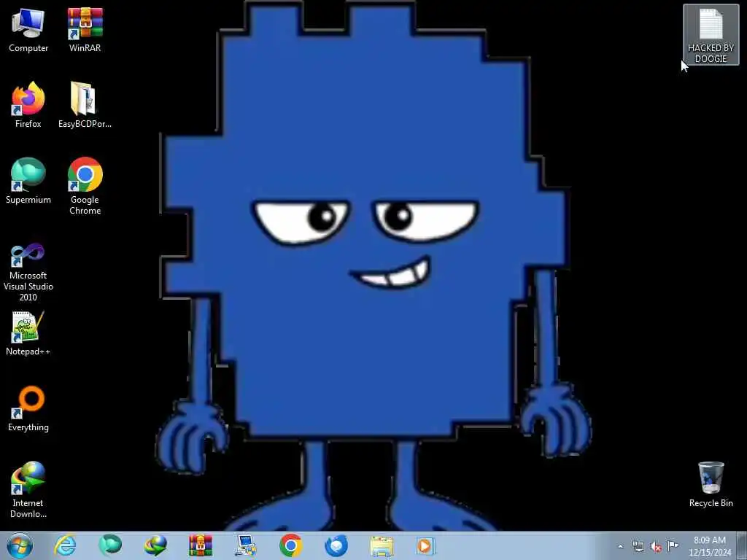This screenshot has width=747, height=560.
Task: Click the Show Desktop strip after the clock
Action: [x=743, y=545]
